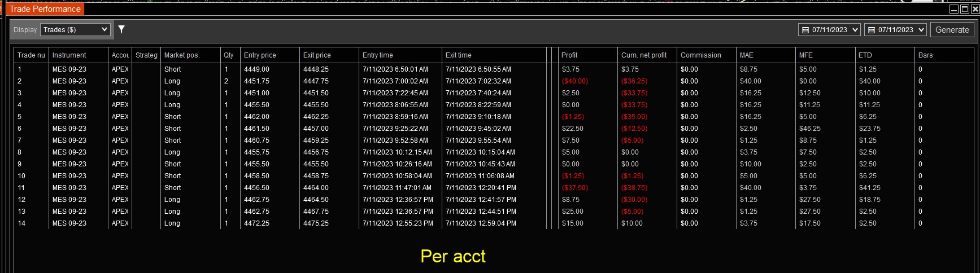Click the $15.00 profit cell
Screen dimensions: 980x273
pos(573,223)
